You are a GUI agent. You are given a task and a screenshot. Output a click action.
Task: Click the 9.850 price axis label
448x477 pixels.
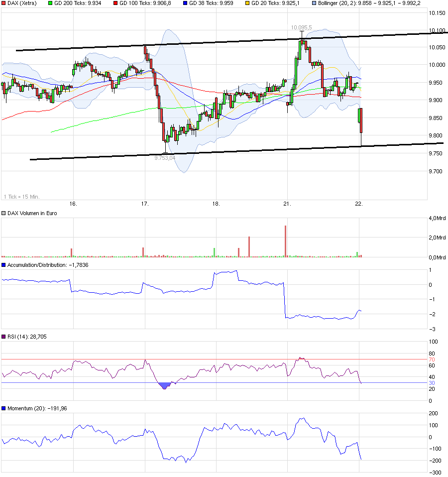pos(436,118)
